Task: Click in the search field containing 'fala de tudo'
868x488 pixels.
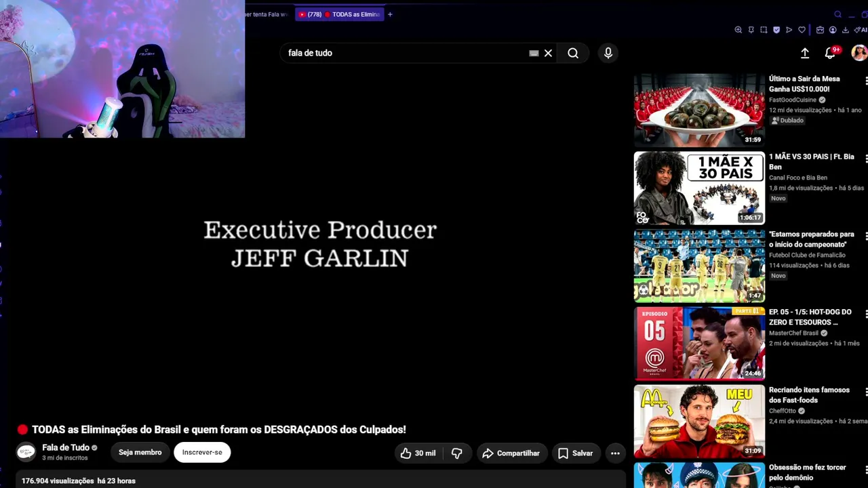Action: (406, 53)
